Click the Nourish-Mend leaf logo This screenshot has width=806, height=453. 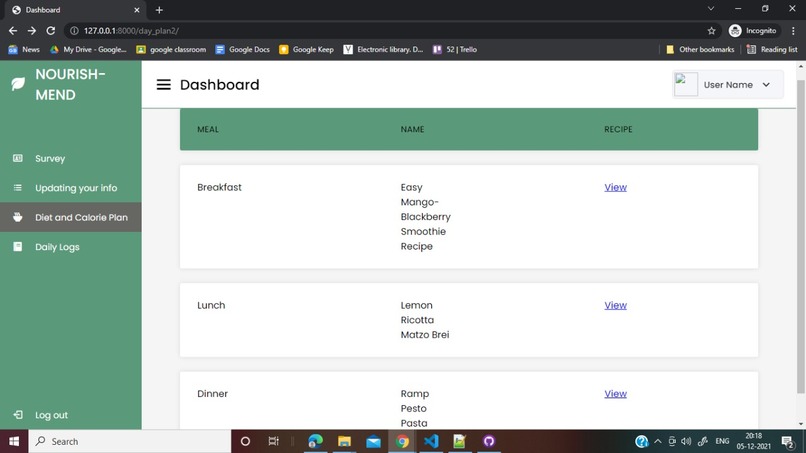(x=18, y=84)
